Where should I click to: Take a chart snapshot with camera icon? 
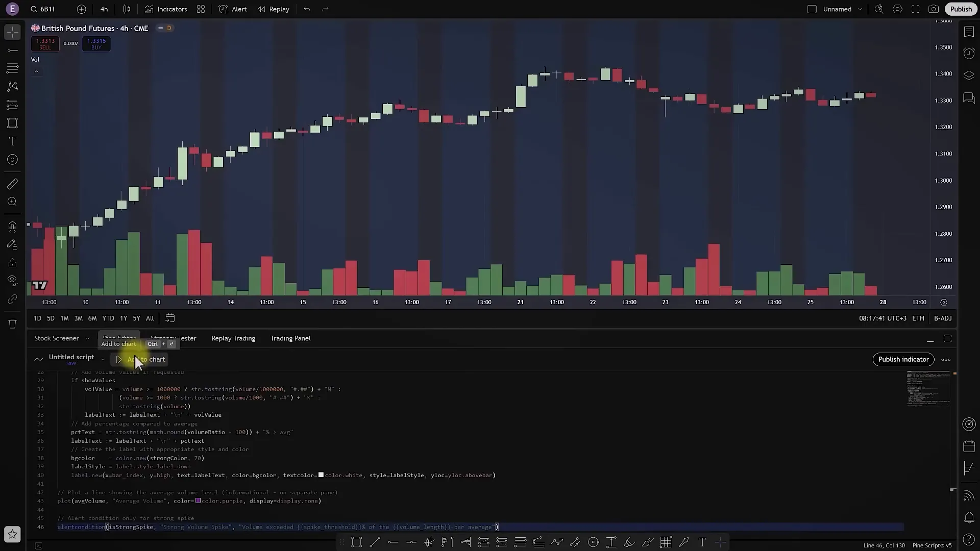click(x=934, y=9)
